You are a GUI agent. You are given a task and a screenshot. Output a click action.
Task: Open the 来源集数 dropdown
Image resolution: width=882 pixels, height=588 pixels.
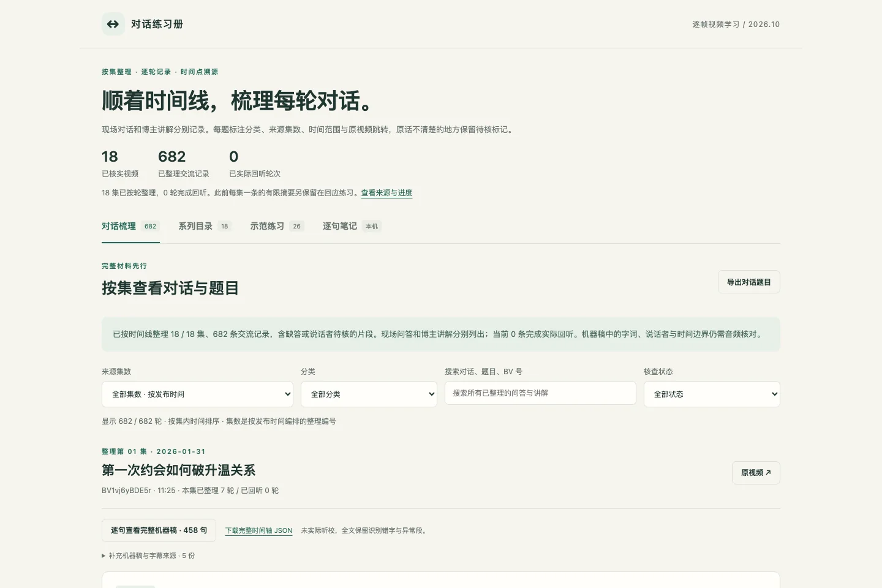click(197, 394)
